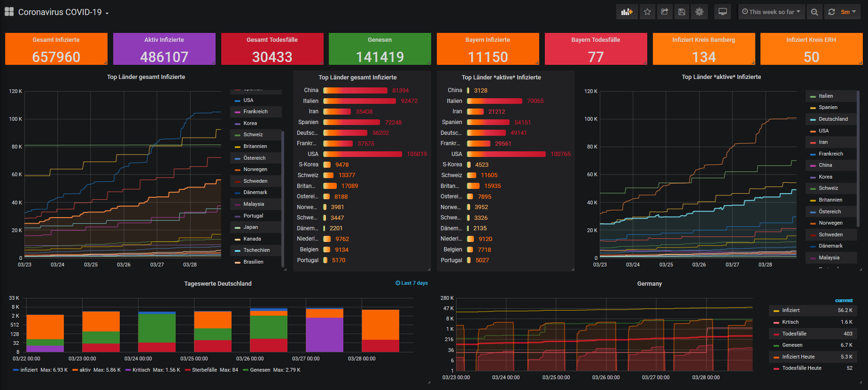Open 'Top Länder *aktive* Infizierte' graph panel menu

click(721, 77)
